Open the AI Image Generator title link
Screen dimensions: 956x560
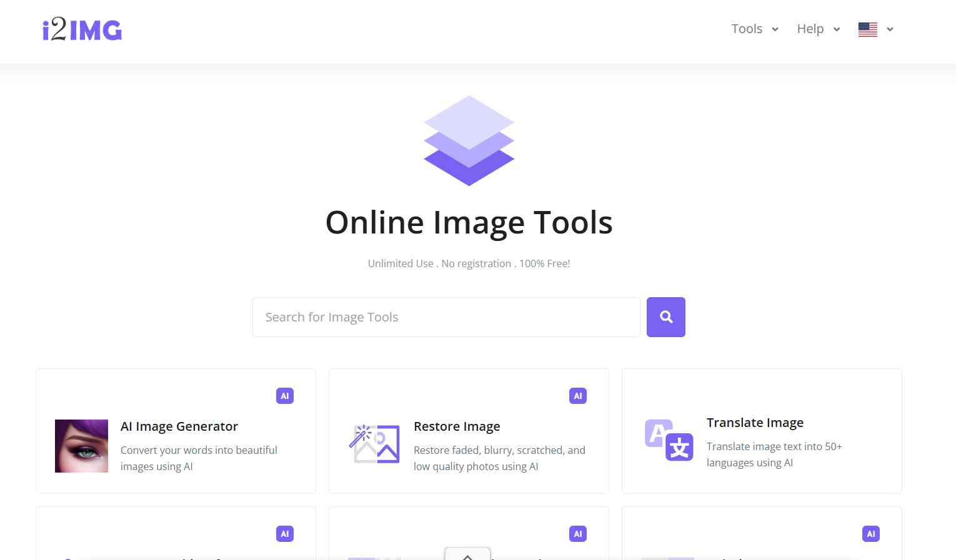(x=179, y=426)
